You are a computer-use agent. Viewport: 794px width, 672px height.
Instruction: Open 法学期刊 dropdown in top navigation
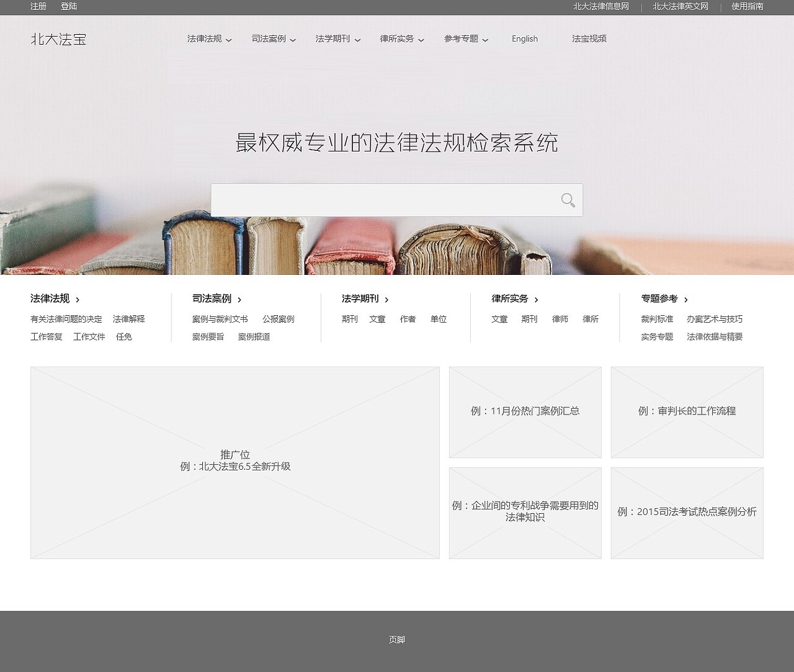(x=338, y=38)
